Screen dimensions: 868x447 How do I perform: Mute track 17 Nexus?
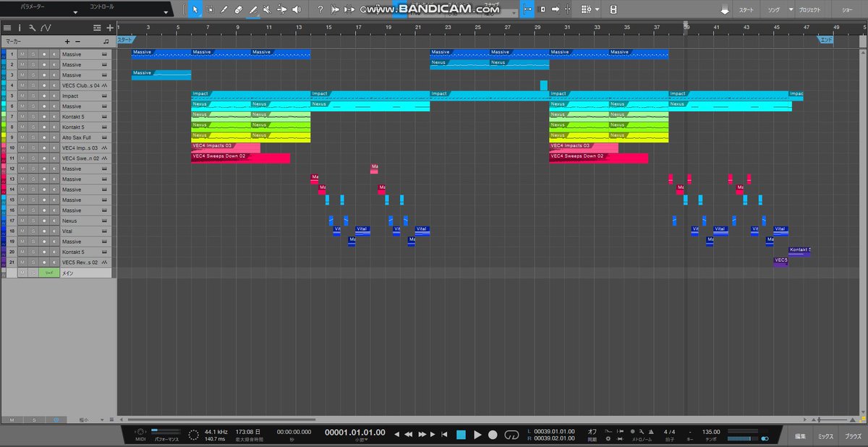click(22, 221)
